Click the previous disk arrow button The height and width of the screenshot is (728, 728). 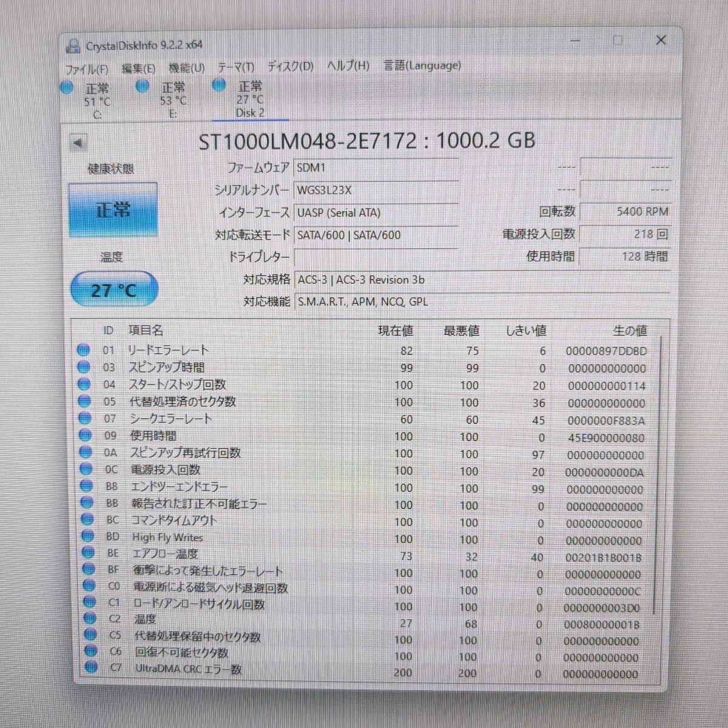click(78, 143)
